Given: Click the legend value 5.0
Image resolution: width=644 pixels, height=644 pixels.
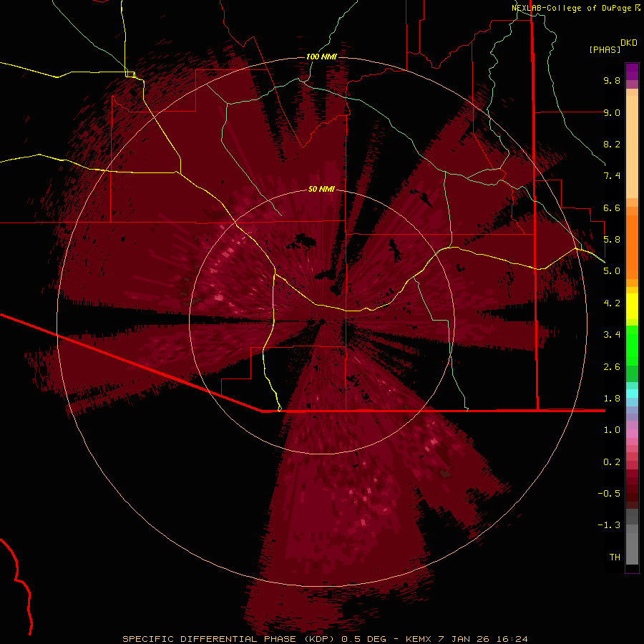Looking at the screenshot, I should (x=612, y=271).
